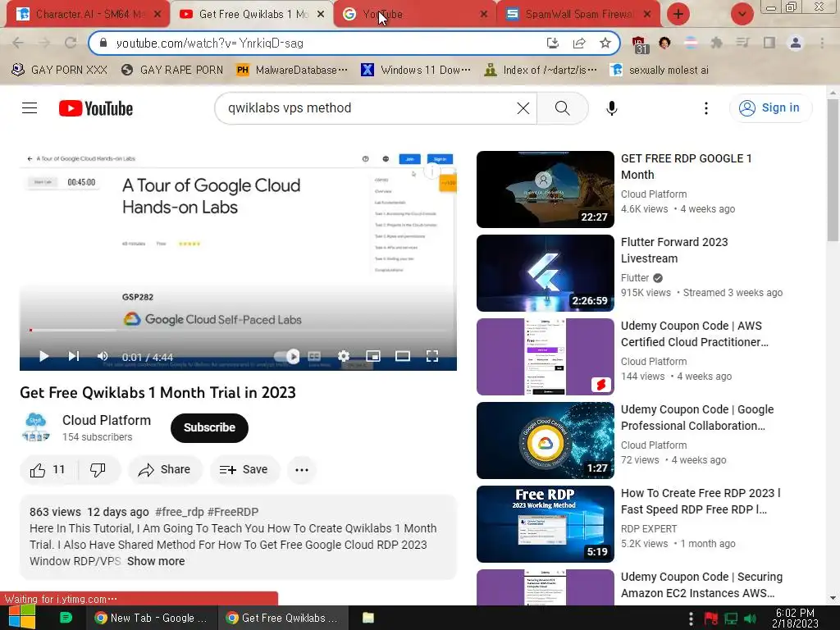Image resolution: width=840 pixels, height=630 pixels.
Task: Open File Explorer from the taskbar
Action: click(x=368, y=618)
